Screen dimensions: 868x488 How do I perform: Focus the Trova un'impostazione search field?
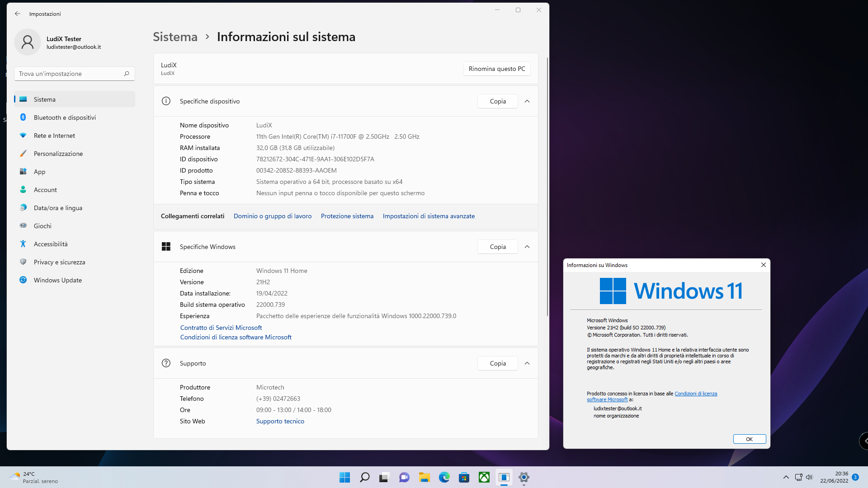pyautogui.click(x=75, y=74)
